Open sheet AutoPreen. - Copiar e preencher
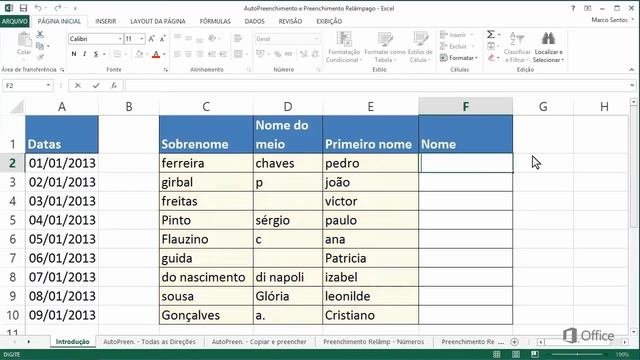This screenshot has width=640, height=360. (259, 342)
